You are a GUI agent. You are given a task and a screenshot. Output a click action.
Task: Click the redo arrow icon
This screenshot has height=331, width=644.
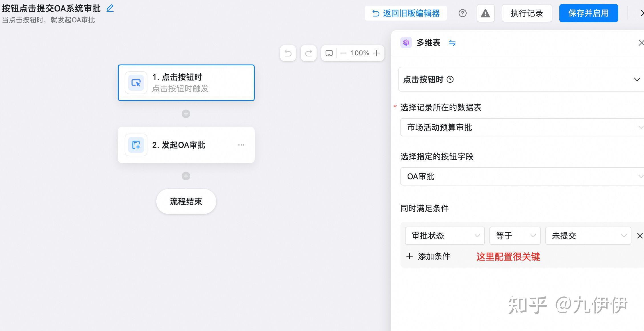click(309, 53)
